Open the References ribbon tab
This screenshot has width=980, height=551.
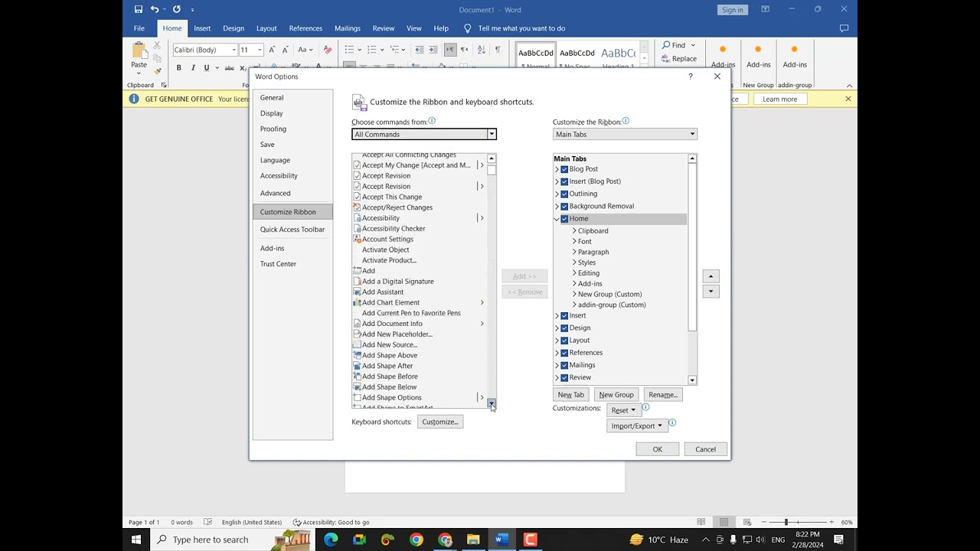(x=305, y=28)
